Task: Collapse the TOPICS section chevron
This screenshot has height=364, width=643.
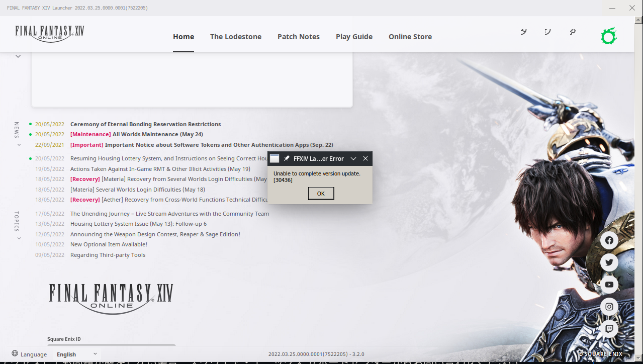Action: click(19, 238)
